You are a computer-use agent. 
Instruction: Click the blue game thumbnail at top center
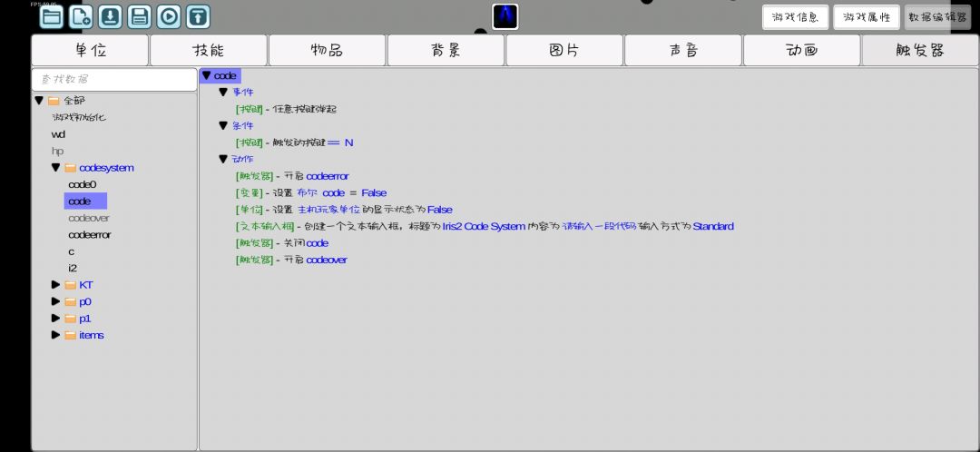(505, 17)
